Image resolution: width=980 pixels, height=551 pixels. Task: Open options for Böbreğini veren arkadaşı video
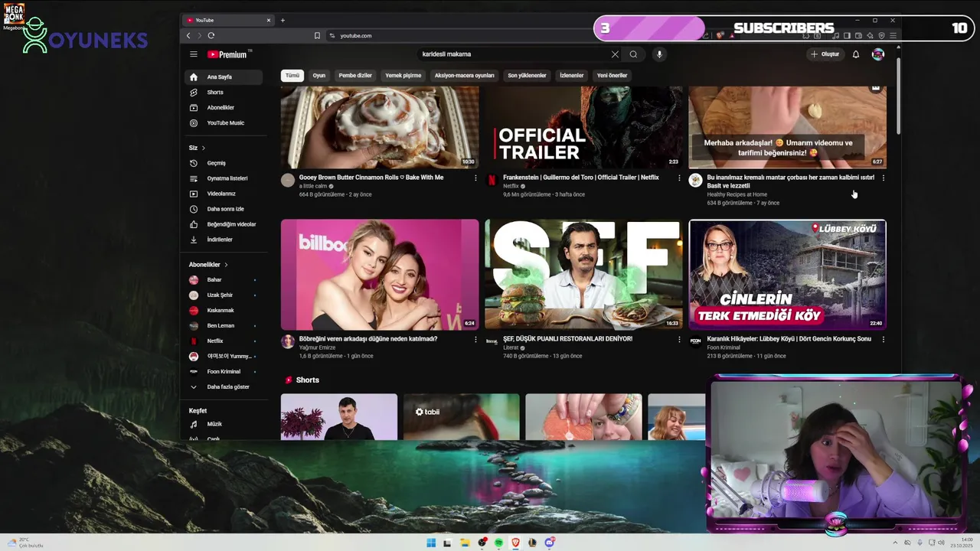(475, 339)
